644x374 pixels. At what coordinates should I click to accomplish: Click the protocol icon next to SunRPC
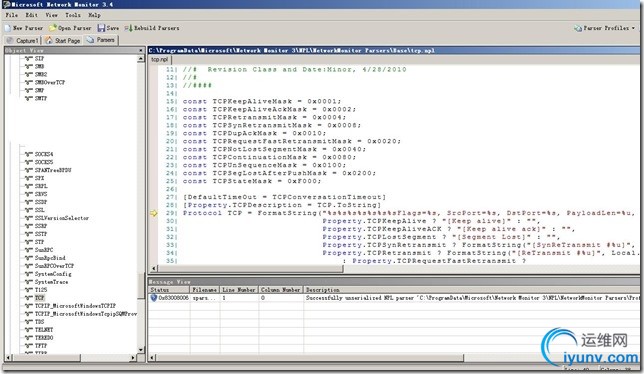(29, 250)
